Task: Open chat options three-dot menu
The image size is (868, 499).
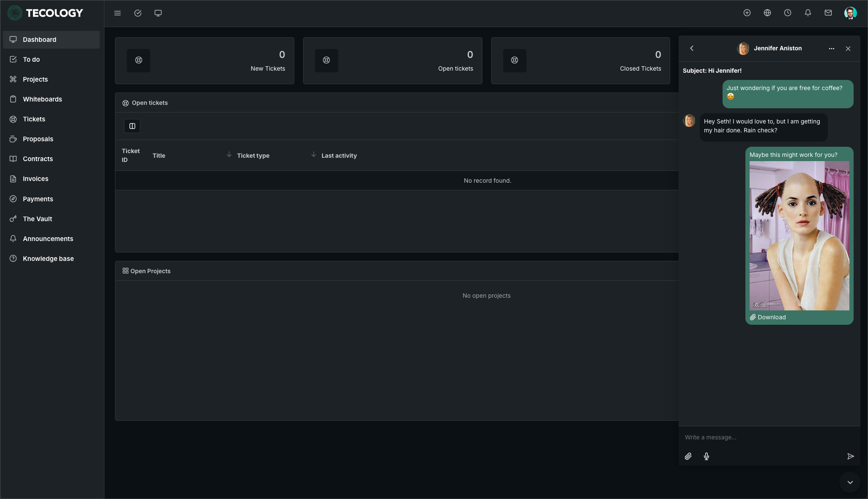Action: pyautogui.click(x=831, y=49)
